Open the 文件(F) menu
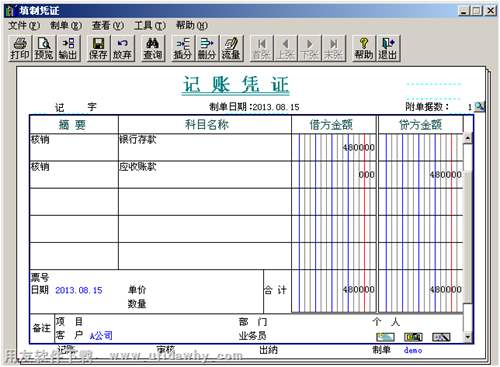 click(24, 25)
